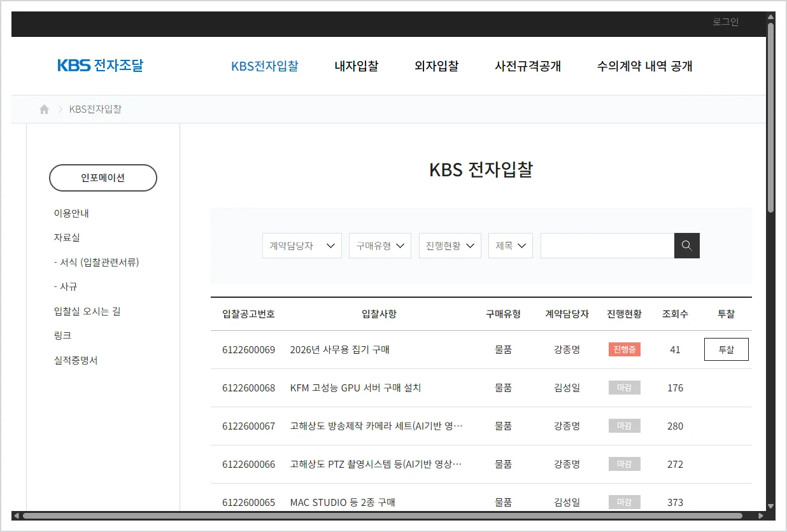The image size is (787, 532).
Task: Open bid MAC STUDIO 등 2종 구매
Action: [x=343, y=502]
